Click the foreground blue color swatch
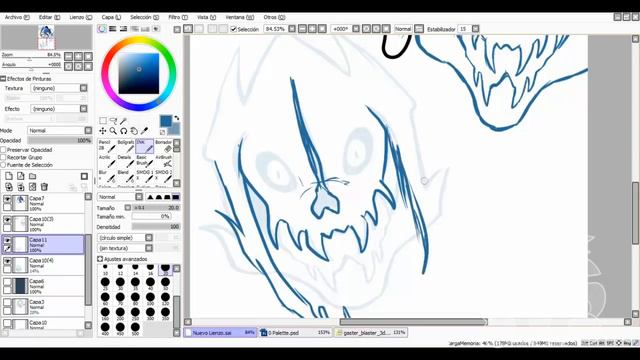 tap(166, 121)
